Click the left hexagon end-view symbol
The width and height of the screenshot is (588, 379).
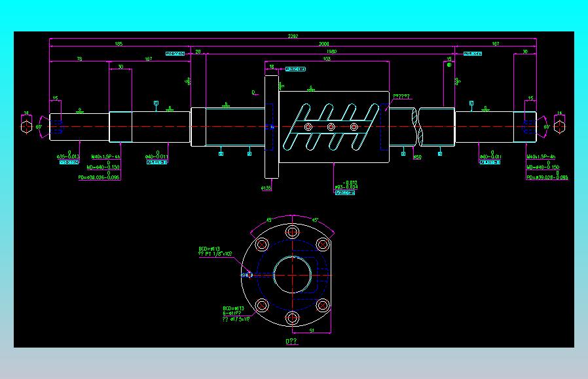tap(26, 127)
